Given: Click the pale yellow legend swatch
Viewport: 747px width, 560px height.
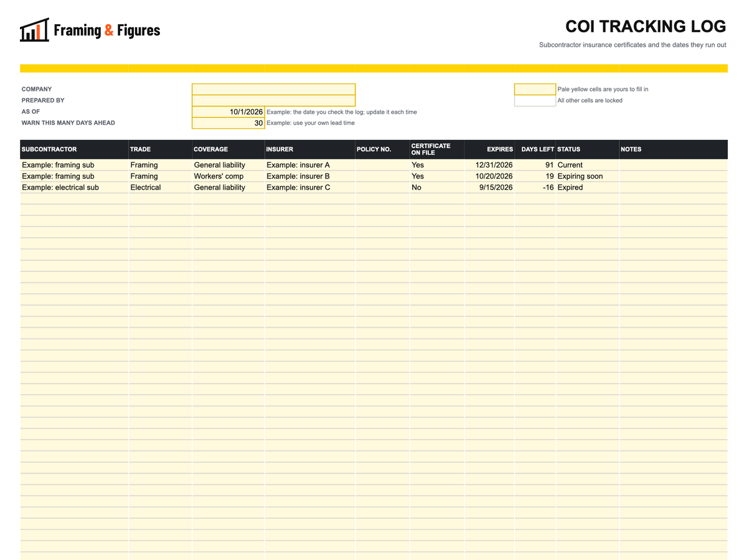Looking at the screenshot, I should coord(535,90).
